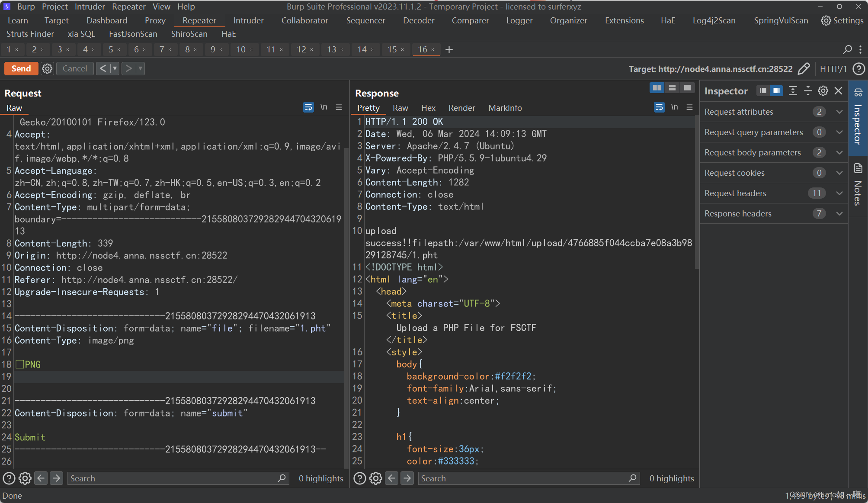This screenshot has height=503, width=868.
Task: Open Request panel hamburger menu
Action: 339,107
